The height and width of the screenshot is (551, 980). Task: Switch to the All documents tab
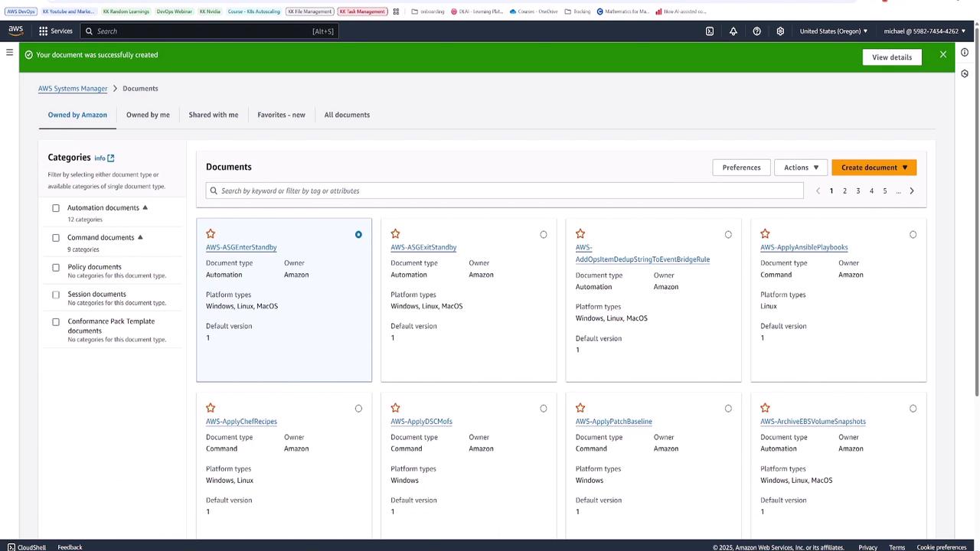pyautogui.click(x=347, y=115)
